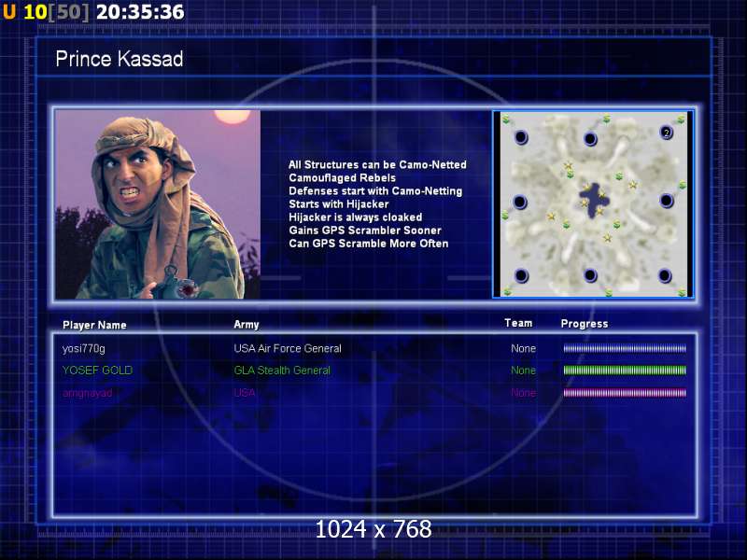
Task: Click USA Air Force General army entry
Action: (288, 348)
